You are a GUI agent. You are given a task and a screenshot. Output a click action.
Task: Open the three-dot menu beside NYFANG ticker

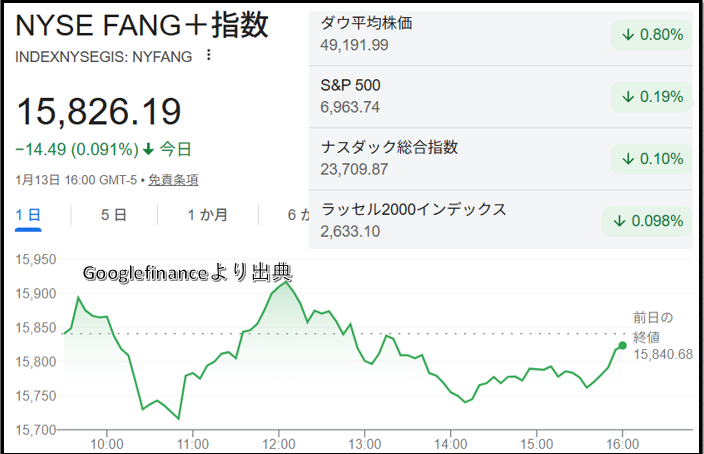pos(208,56)
